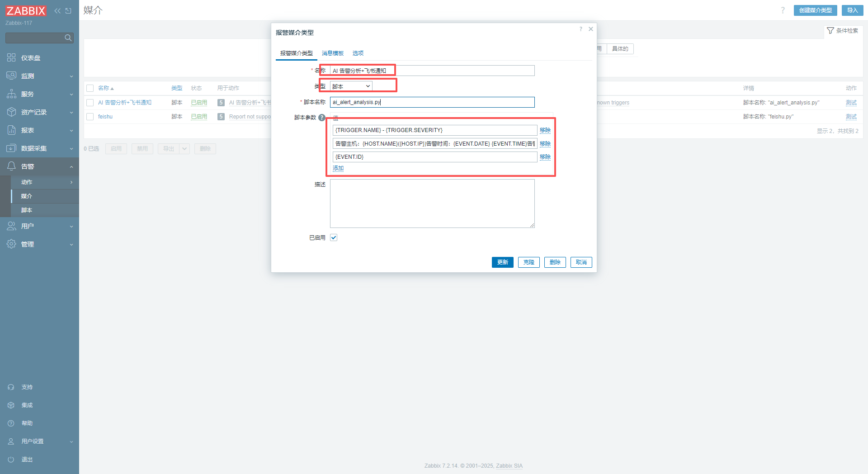Close the 报警媒介类型 dialog

(591, 29)
